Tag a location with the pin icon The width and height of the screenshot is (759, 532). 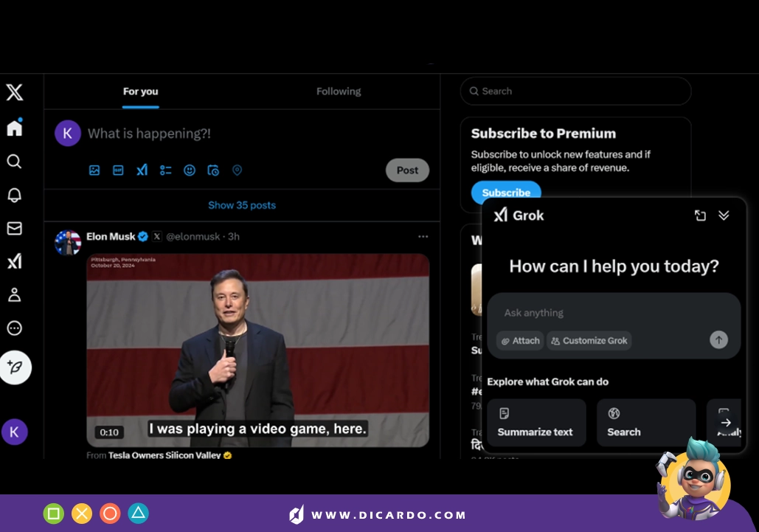point(237,170)
